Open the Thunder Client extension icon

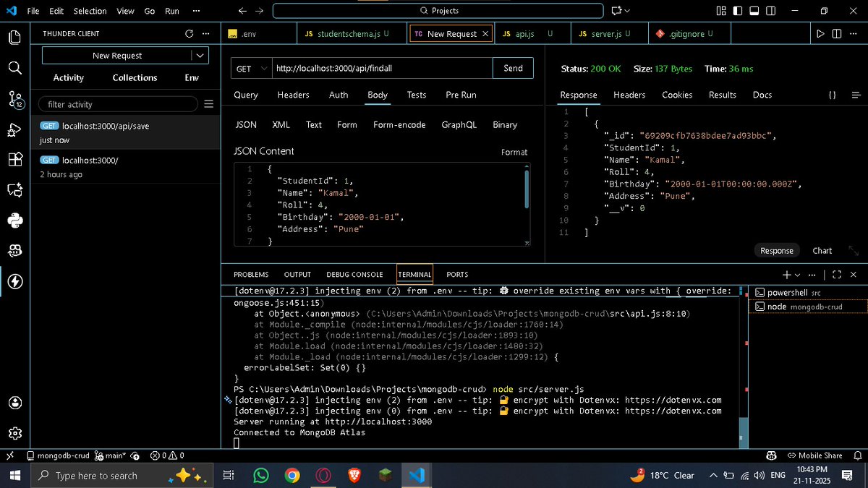(x=14, y=282)
